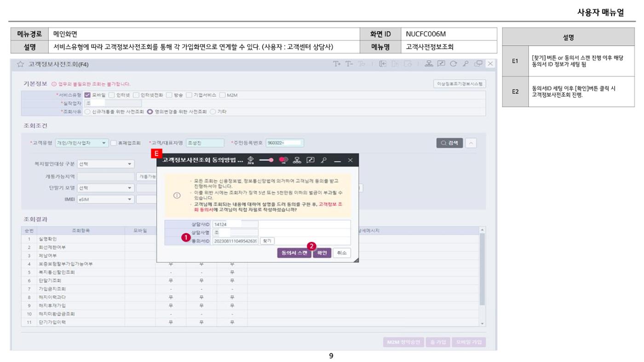
Task: Click the 취소 button in the dialog
Action: point(341,253)
